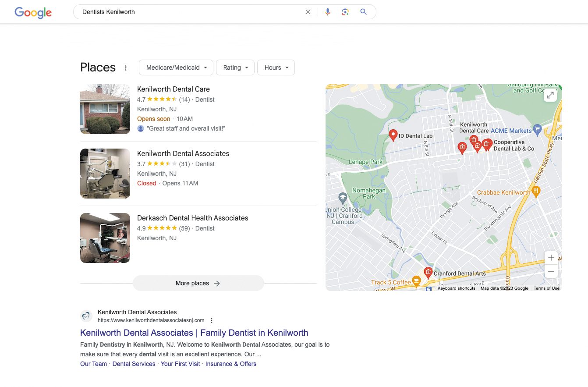The width and height of the screenshot is (588, 387).
Task: Click the reviewer avatar beside the quote
Action: [141, 128]
